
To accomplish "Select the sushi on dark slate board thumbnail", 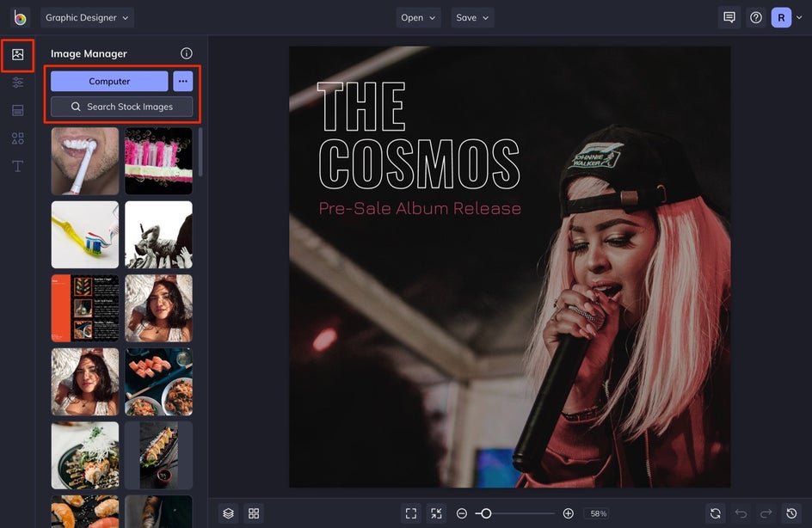I will [158, 455].
